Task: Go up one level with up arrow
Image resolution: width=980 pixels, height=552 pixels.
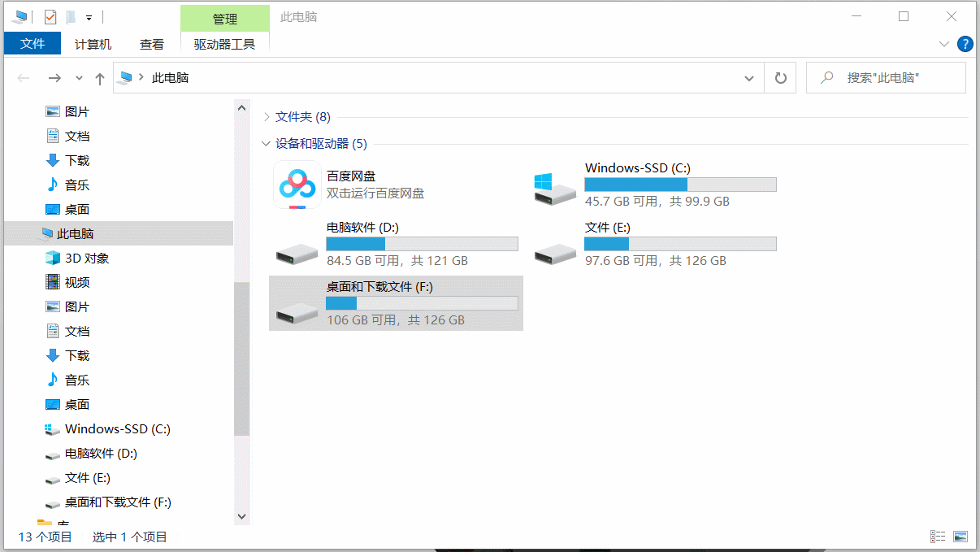Action: 100,78
